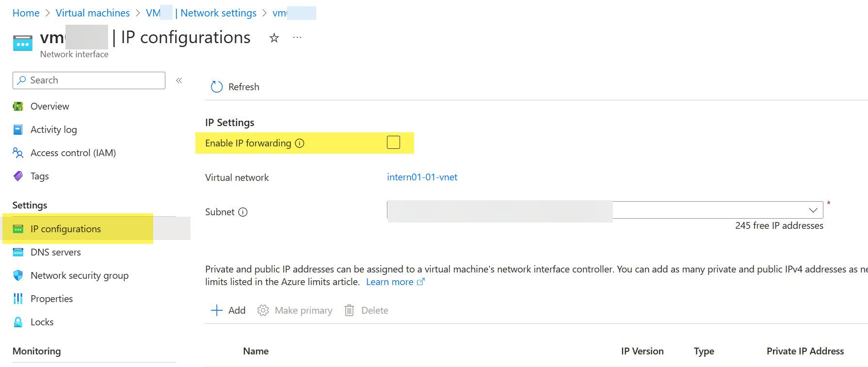868x367 pixels.
Task: Open the Network security group blade
Action: [79, 275]
